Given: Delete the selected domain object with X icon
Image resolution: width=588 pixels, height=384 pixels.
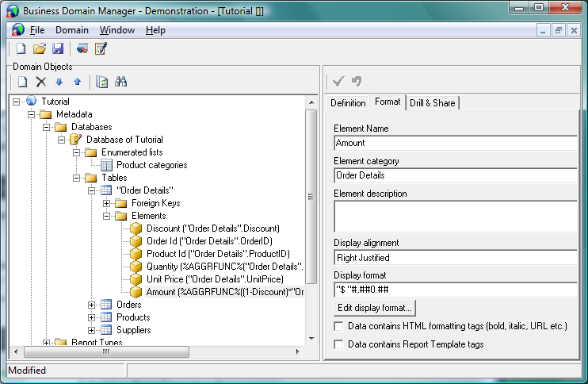Looking at the screenshot, I should (x=41, y=81).
